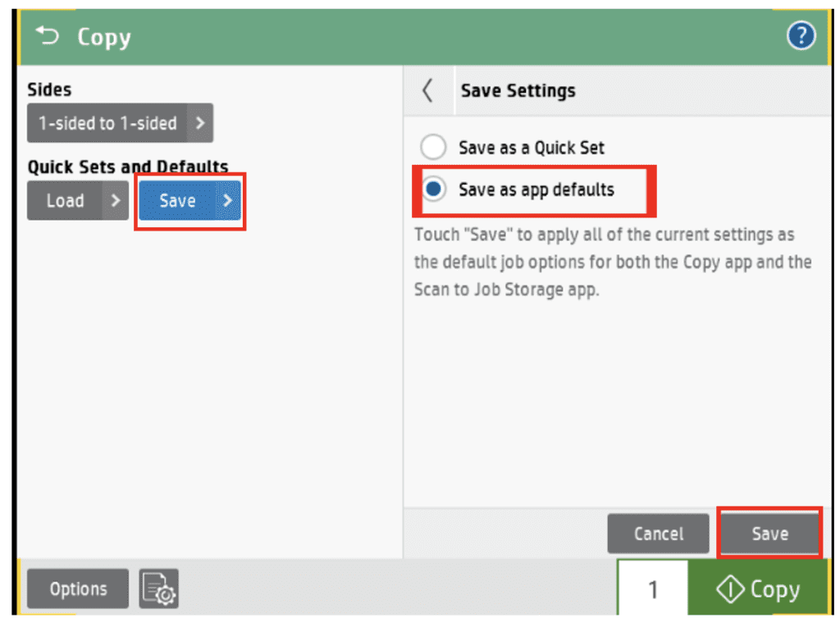Select Save as app defaults
Image resolution: width=840 pixels, height=618 pixels.
(433, 189)
